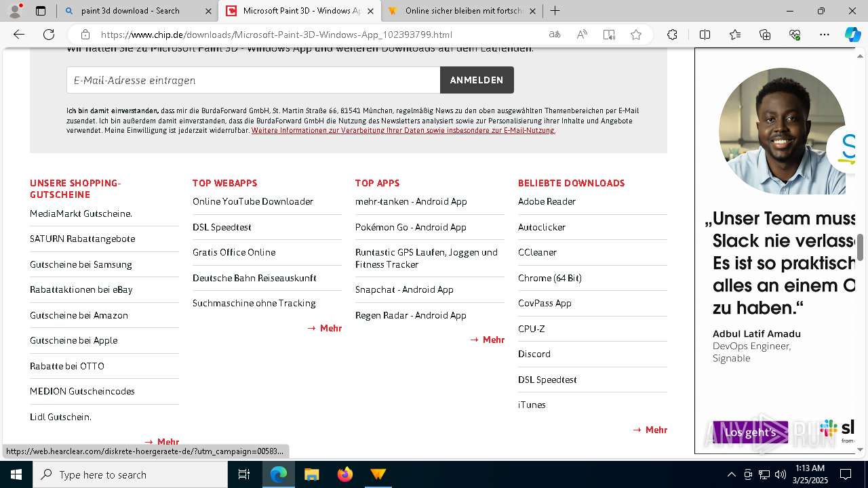868x488 pixels.
Task: Open browser profile avatar
Action: point(15,11)
